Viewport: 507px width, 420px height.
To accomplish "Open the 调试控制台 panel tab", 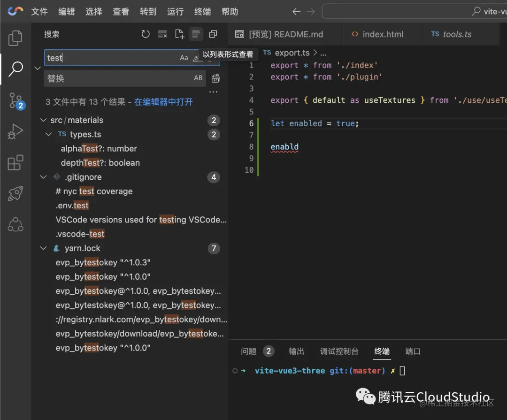I will [x=339, y=351].
